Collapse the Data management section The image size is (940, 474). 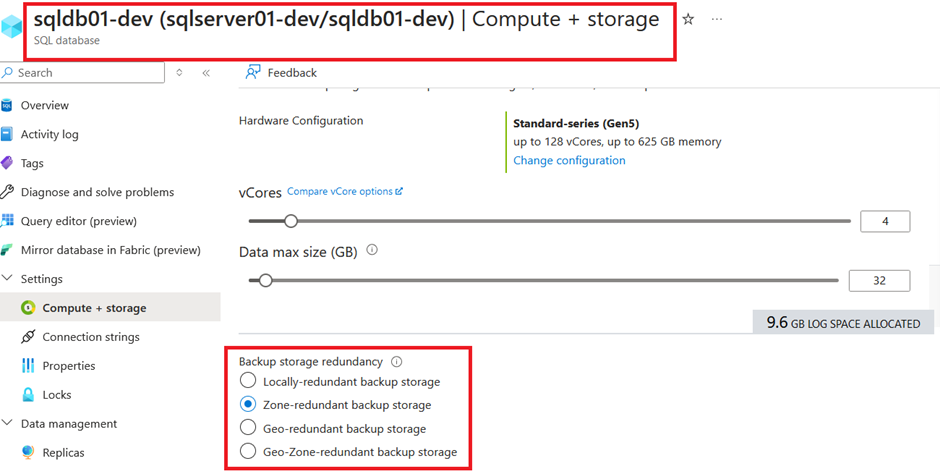[7, 423]
